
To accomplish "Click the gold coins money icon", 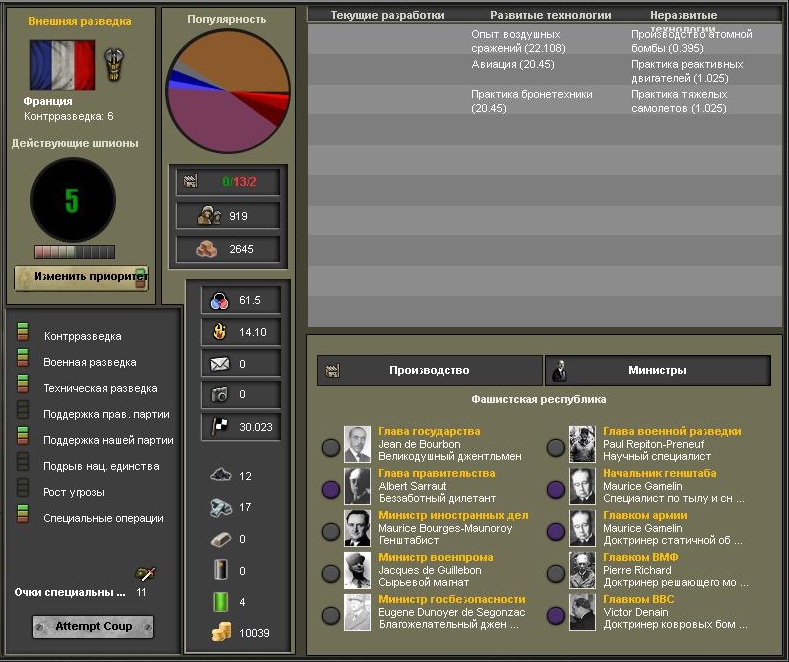I will tap(221, 632).
